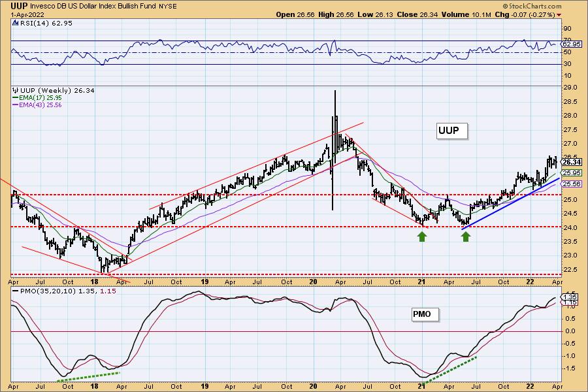
Task: Click the "PMO(35,20,10)" legend label
Action: tap(48, 291)
